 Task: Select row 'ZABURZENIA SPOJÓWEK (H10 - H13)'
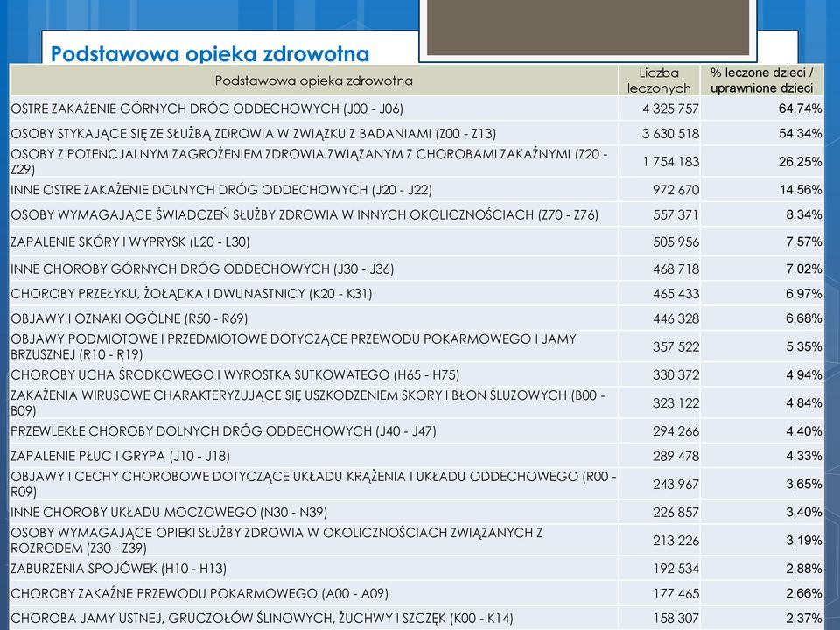(x=416, y=569)
